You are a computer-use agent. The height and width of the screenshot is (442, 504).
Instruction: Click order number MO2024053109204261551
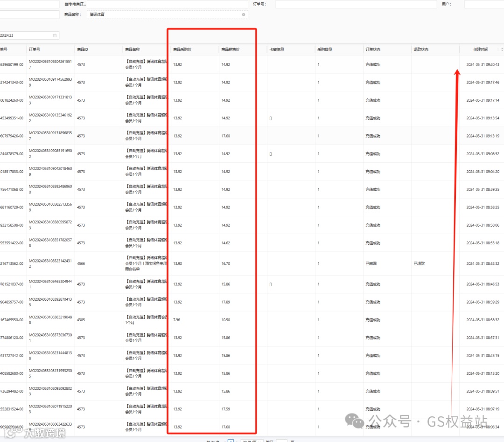pyautogui.click(x=50, y=64)
